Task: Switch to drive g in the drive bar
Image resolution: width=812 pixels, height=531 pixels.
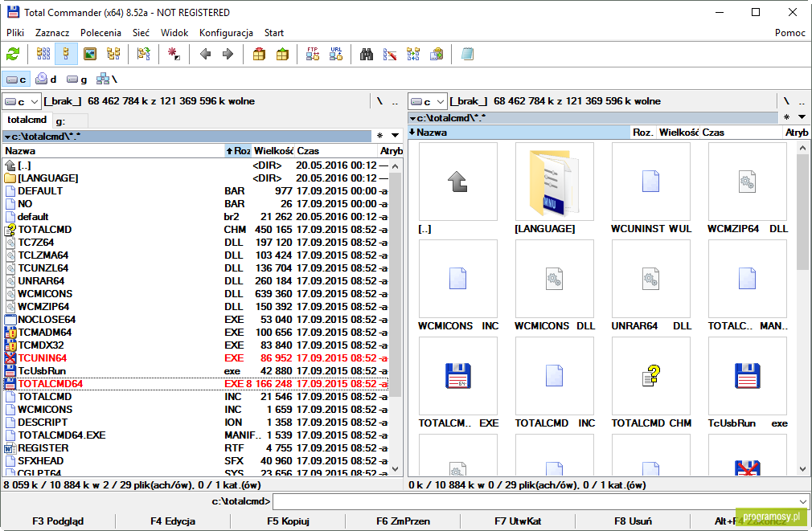Action: click(76, 80)
